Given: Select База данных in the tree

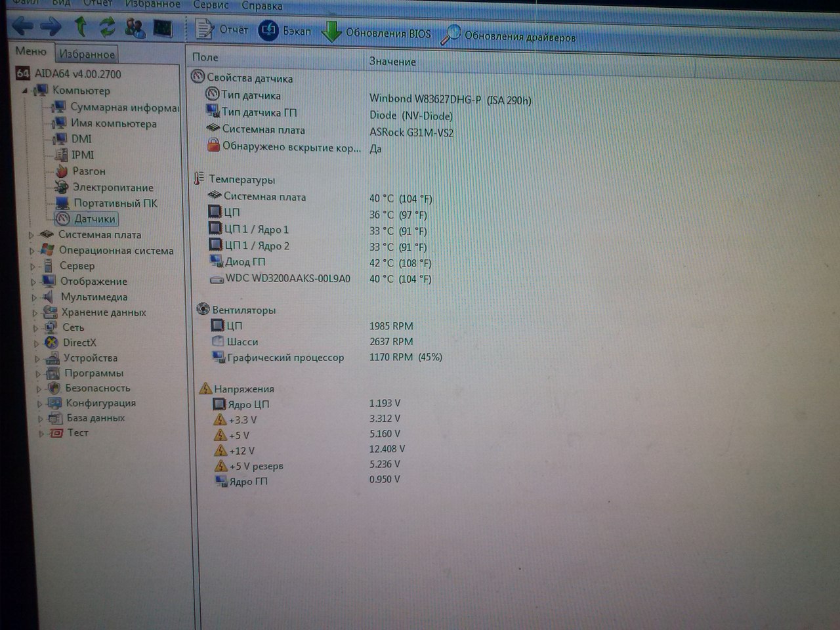Looking at the screenshot, I should pos(95,418).
